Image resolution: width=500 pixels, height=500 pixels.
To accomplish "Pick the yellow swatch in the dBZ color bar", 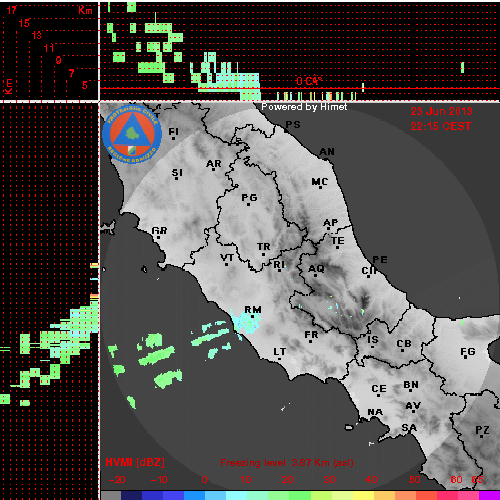I will click(x=363, y=495).
